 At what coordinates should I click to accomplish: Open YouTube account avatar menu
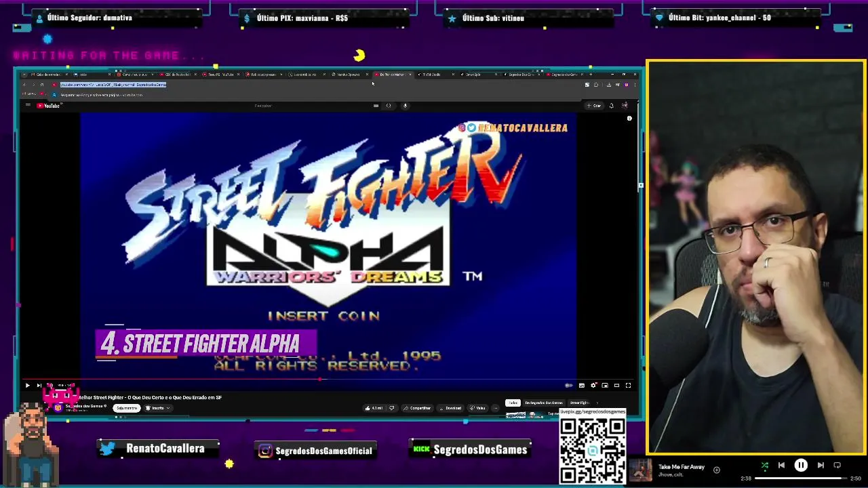coord(625,105)
